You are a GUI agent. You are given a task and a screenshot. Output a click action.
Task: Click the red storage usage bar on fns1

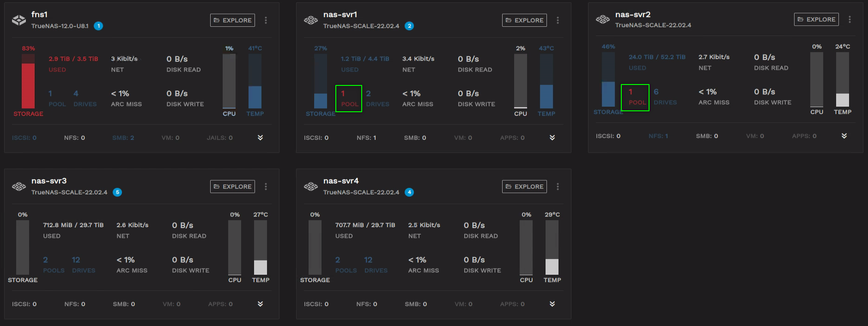(x=28, y=81)
